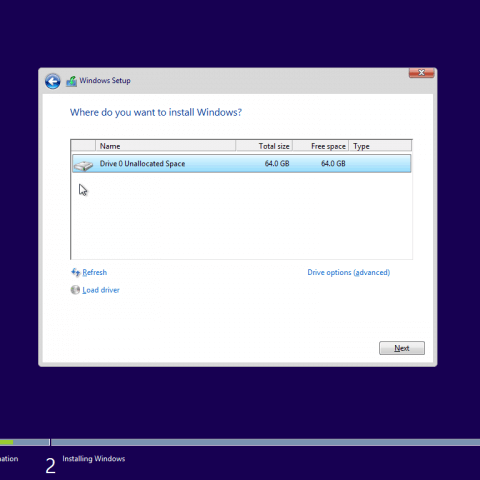Image resolution: width=480 pixels, height=480 pixels.
Task: Click the Free space column header
Action: coord(321,146)
